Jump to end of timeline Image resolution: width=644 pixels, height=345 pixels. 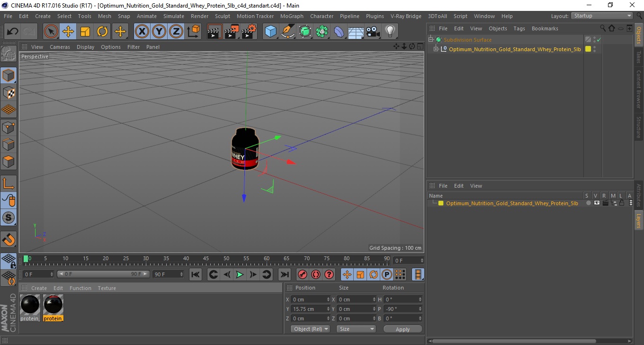coord(284,274)
